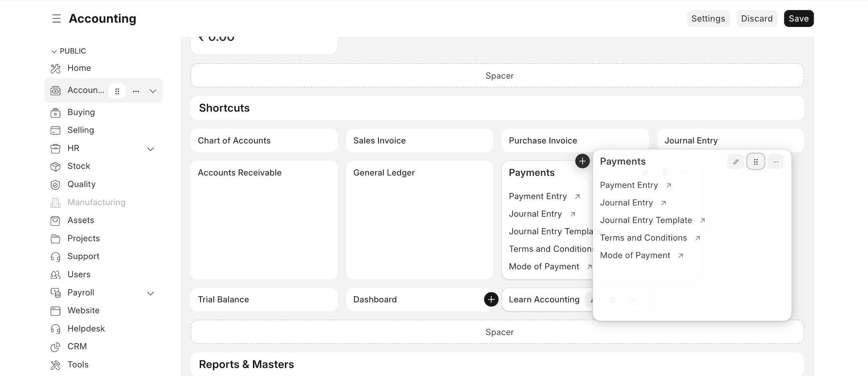Image resolution: width=868 pixels, height=376 pixels.
Task: Go to Buying in the sidebar
Action: [x=81, y=112]
